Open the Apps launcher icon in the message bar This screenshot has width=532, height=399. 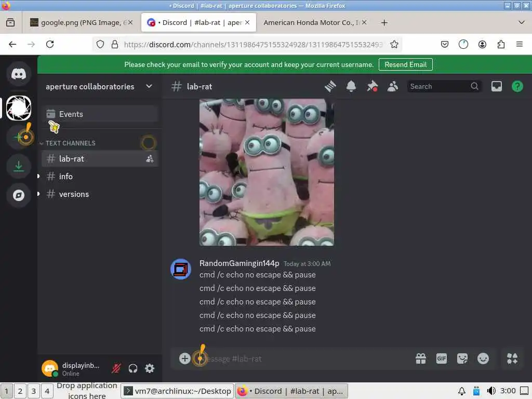tap(512, 358)
